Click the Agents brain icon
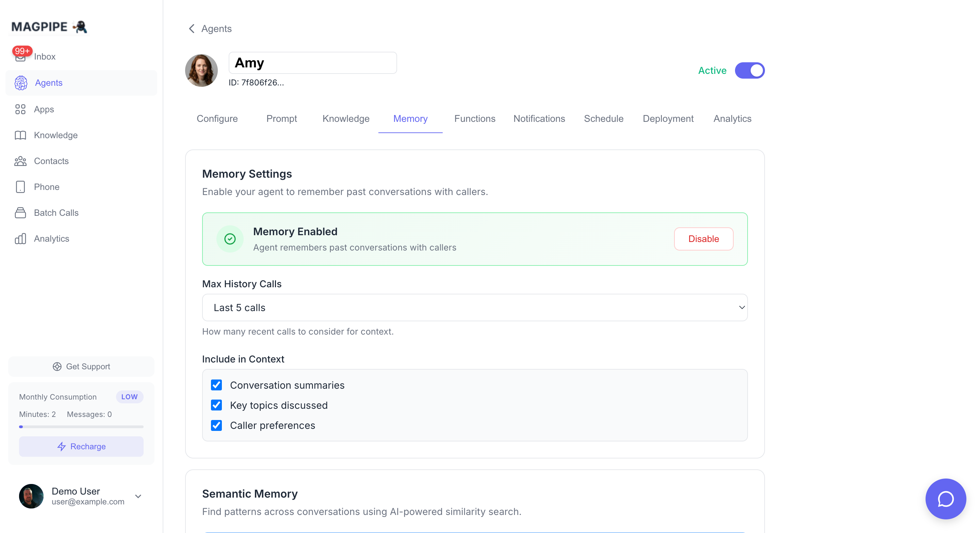The height and width of the screenshot is (533, 980). coord(21,83)
